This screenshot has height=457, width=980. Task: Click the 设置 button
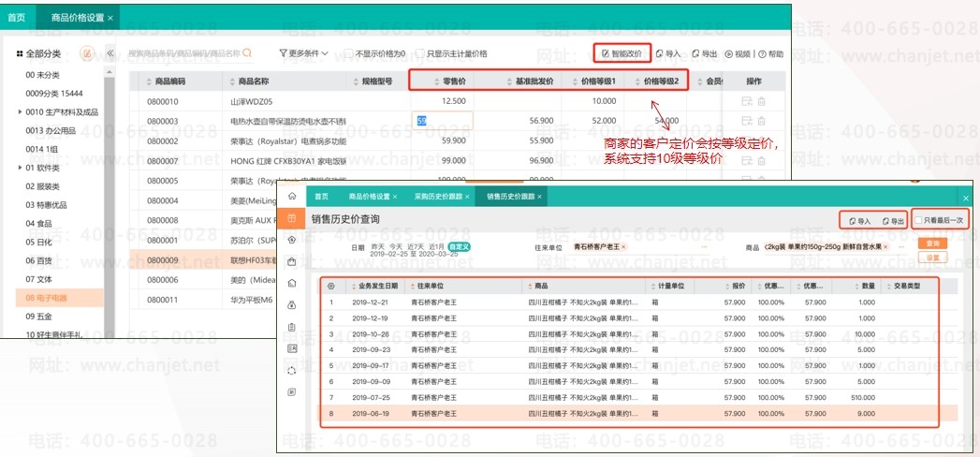(x=932, y=258)
